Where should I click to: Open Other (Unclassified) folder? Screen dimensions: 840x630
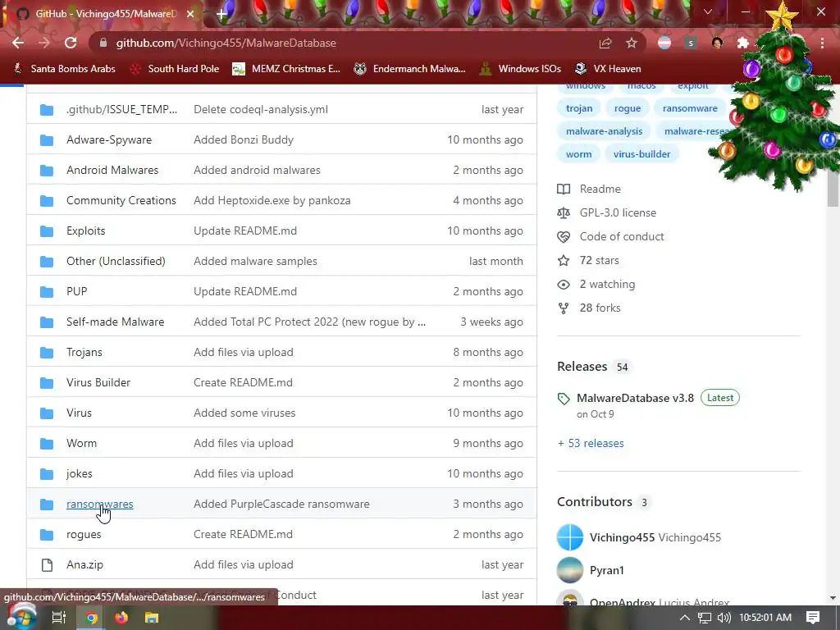(116, 262)
